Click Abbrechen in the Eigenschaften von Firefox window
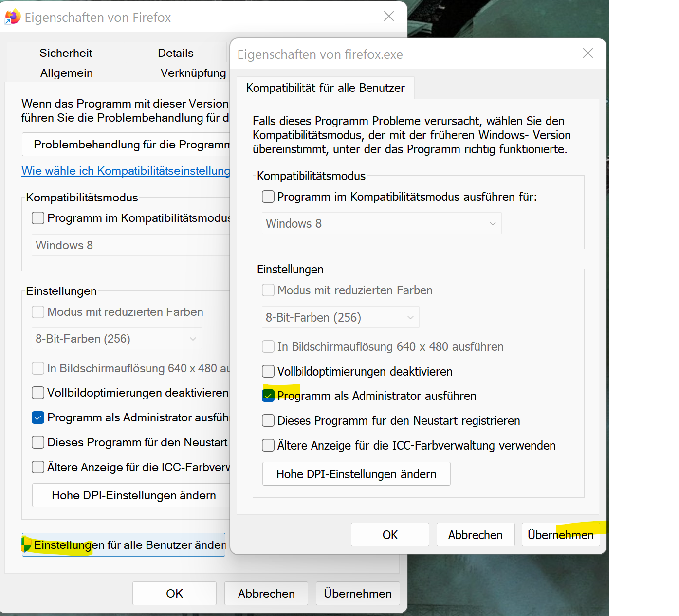The image size is (679, 616). click(266, 594)
